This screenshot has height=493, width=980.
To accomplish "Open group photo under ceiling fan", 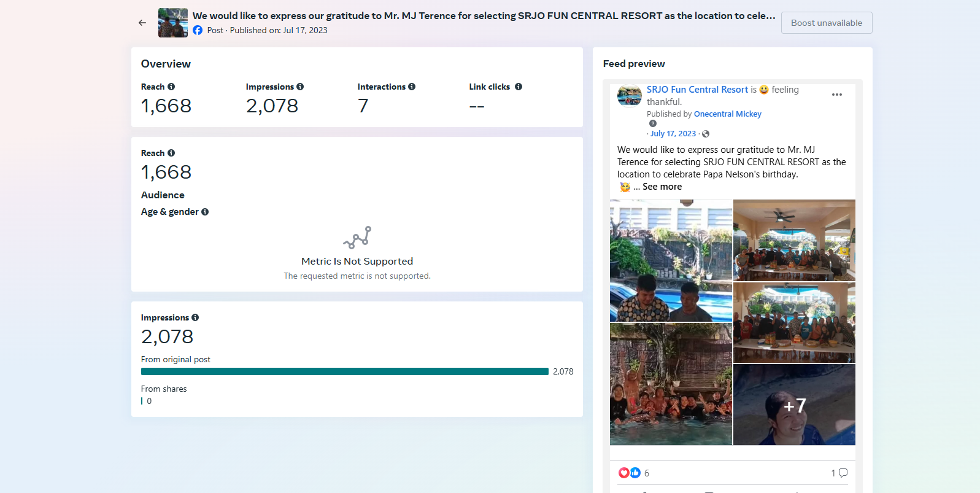I will (794, 240).
